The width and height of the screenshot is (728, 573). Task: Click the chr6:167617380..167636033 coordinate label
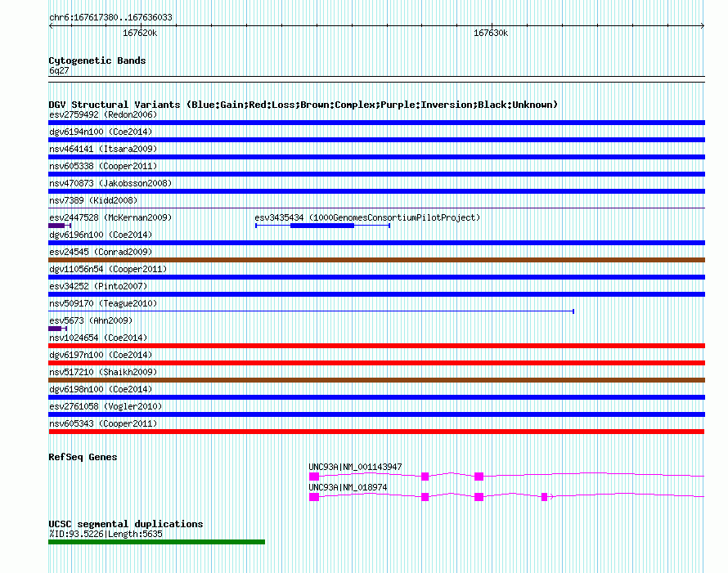pyautogui.click(x=110, y=17)
